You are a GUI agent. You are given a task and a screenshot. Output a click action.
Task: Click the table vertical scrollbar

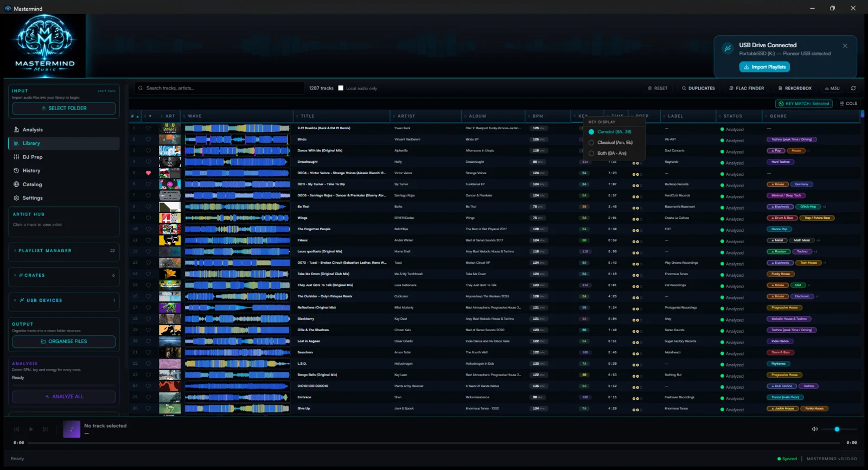pos(863,115)
